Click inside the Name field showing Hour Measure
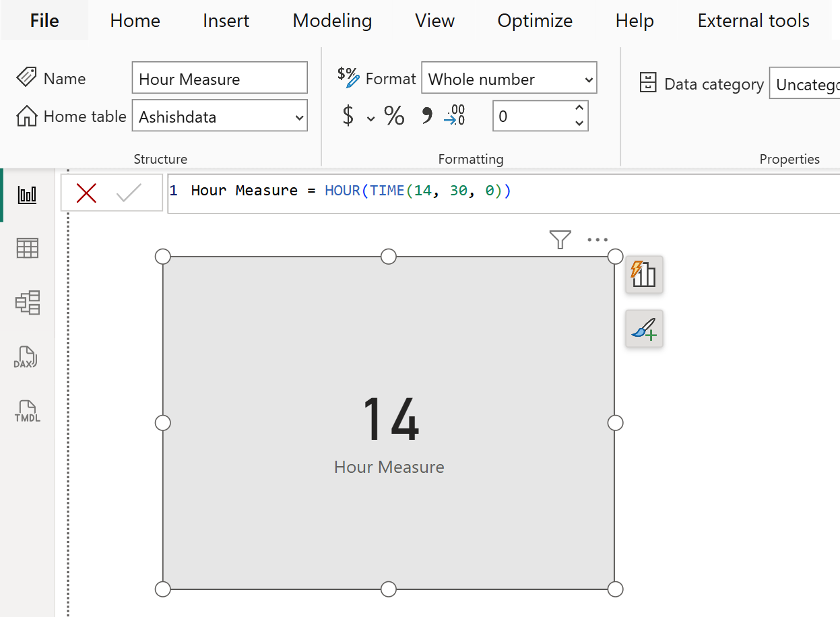Viewport: 840px width, 617px height. (220, 78)
